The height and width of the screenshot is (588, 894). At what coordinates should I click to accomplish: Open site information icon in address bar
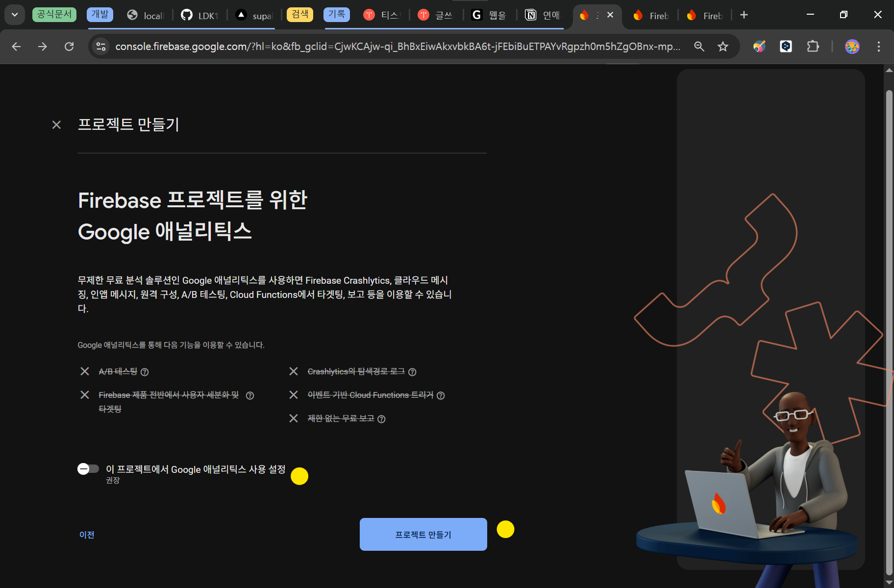pos(101,47)
